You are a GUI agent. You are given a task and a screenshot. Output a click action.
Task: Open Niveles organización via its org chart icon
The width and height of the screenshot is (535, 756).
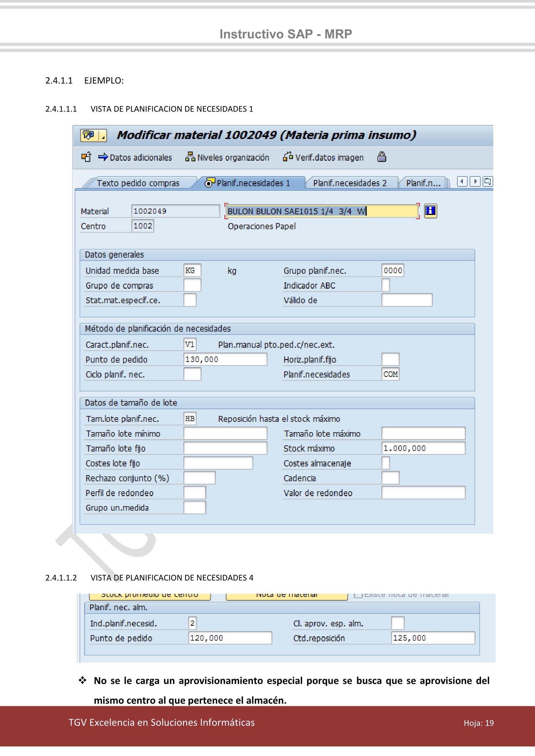[191, 157]
